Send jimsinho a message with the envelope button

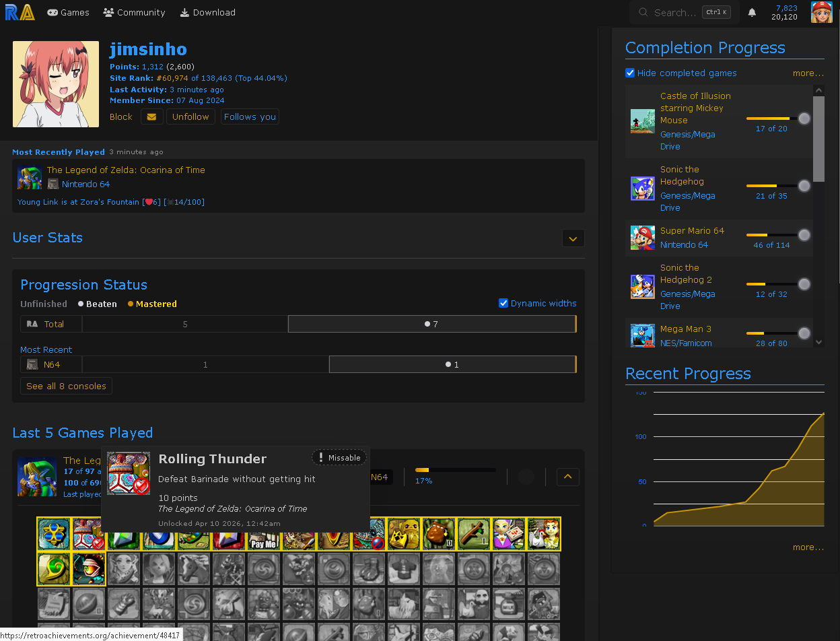point(151,116)
